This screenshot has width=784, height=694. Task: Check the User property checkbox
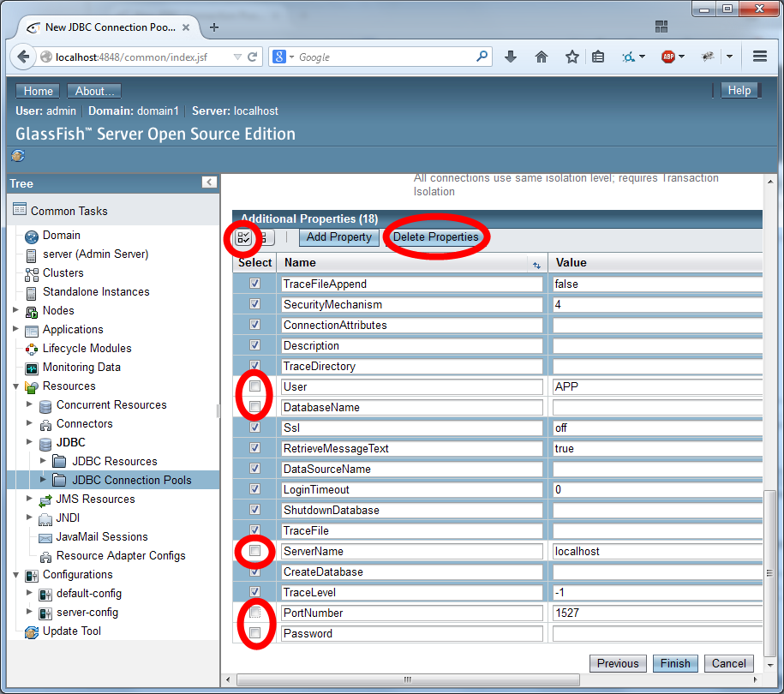point(254,387)
